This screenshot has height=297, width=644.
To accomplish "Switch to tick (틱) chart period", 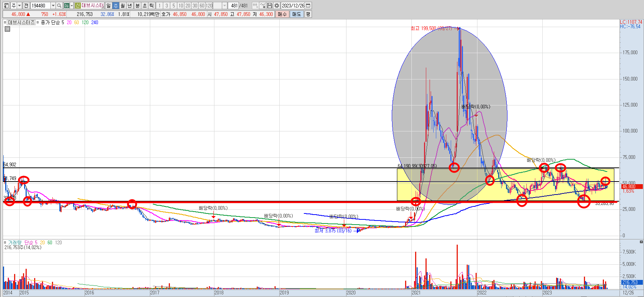I will 152,6.
